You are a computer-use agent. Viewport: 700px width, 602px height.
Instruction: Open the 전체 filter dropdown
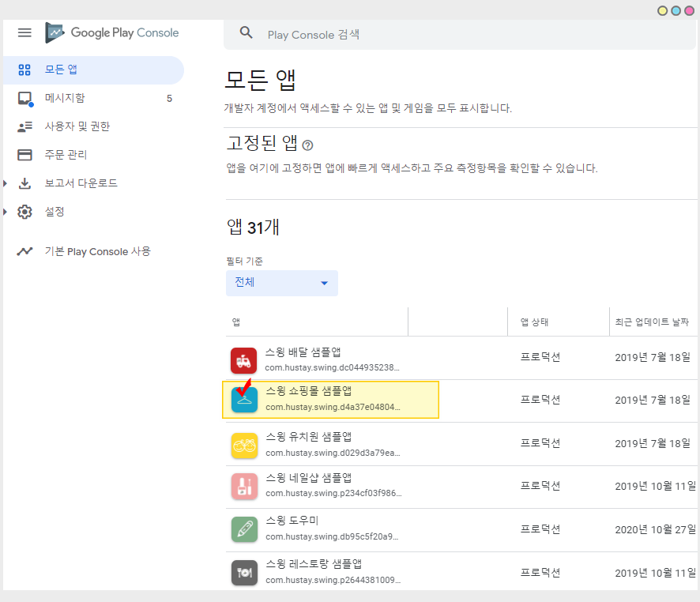point(281,283)
